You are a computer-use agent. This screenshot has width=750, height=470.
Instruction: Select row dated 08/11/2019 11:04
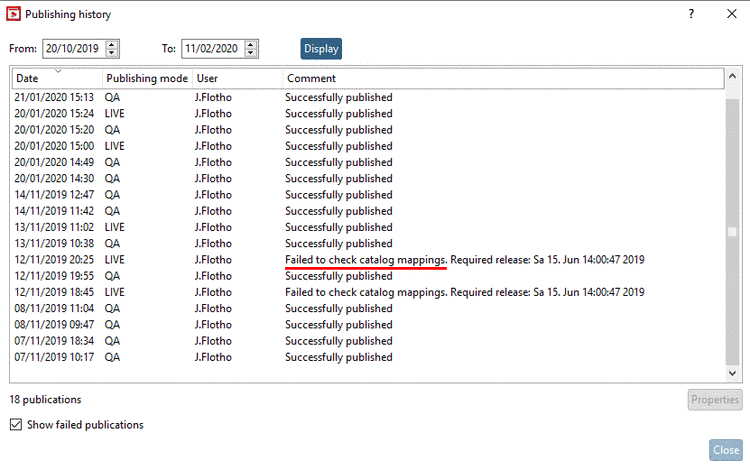point(367,309)
